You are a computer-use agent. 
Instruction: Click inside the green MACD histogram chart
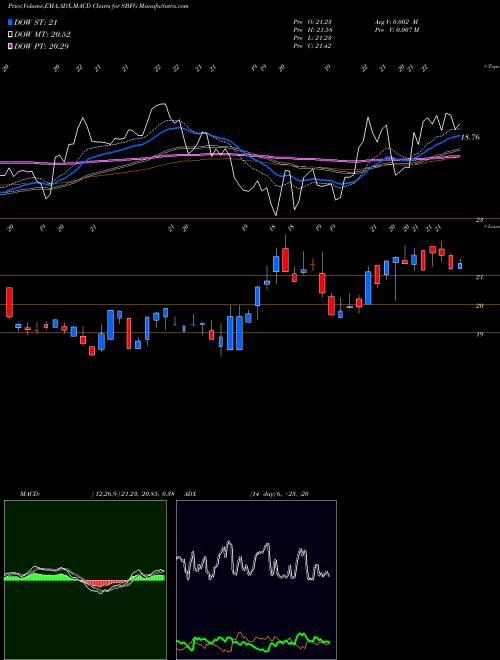tap(85, 580)
